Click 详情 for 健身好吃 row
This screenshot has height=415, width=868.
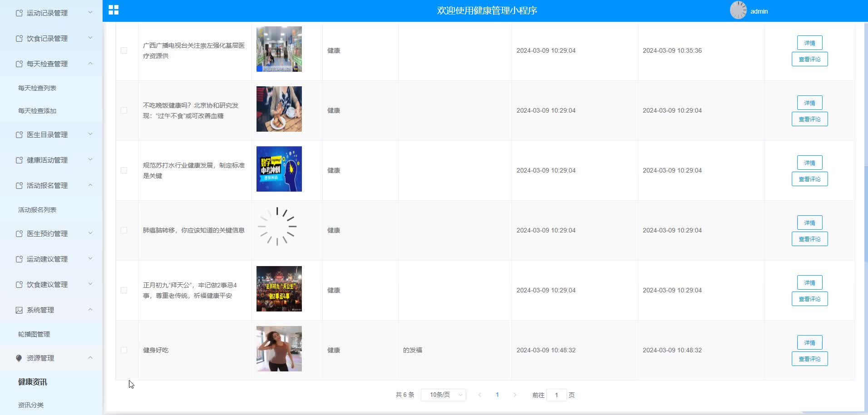[809, 342]
